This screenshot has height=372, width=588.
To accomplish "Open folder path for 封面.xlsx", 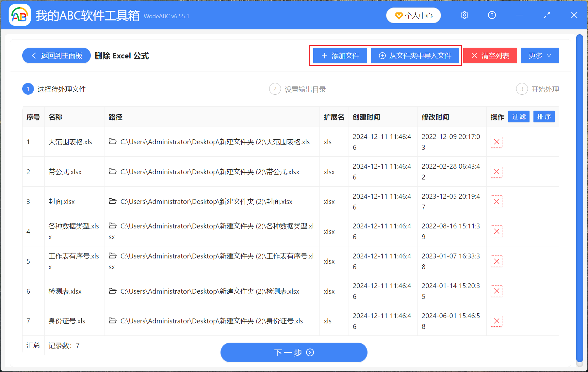I will click(x=112, y=201).
